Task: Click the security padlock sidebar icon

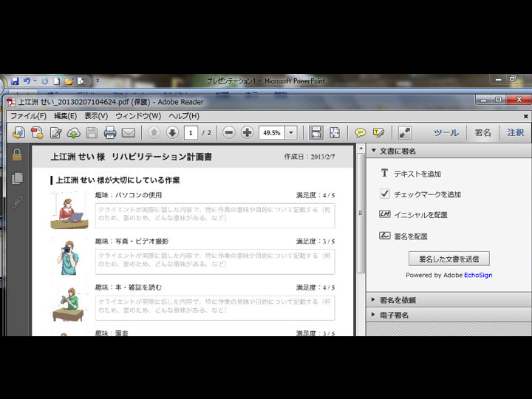Action: tap(17, 155)
